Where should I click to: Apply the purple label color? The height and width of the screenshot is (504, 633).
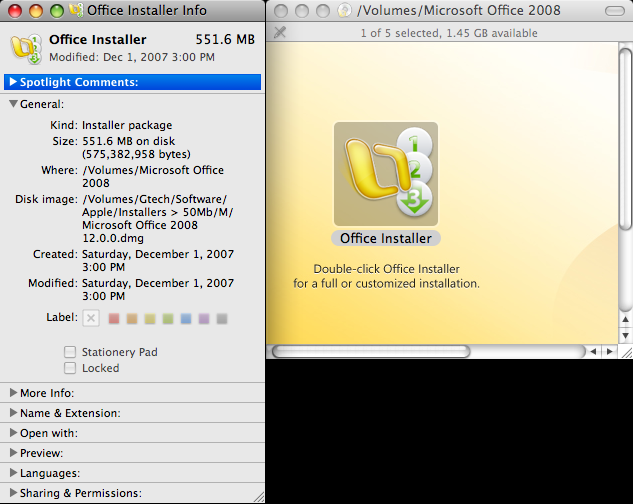(204, 319)
